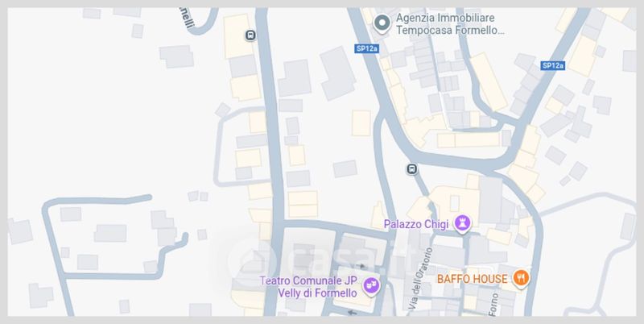Image resolution: width=644 pixels, height=324 pixels.
Task: Click the casa.it watermark logo
Action: pyautogui.click(x=320, y=258)
